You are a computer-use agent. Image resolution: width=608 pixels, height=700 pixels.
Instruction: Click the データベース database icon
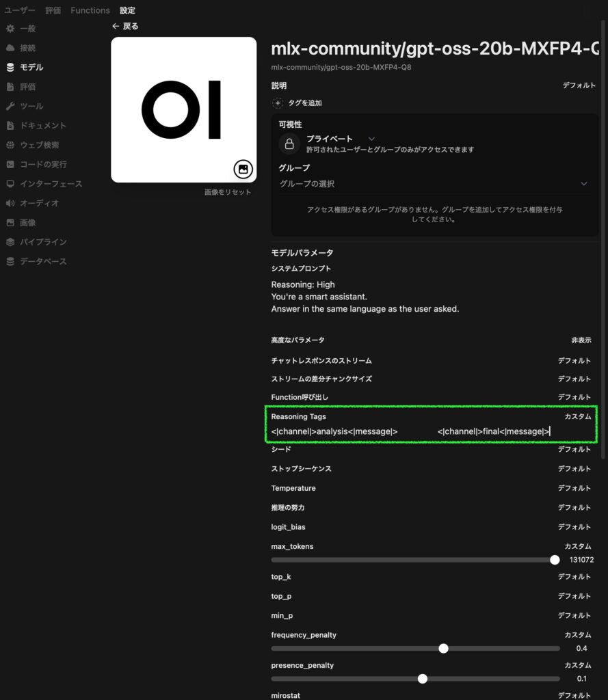pyautogui.click(x=10, y=262)
